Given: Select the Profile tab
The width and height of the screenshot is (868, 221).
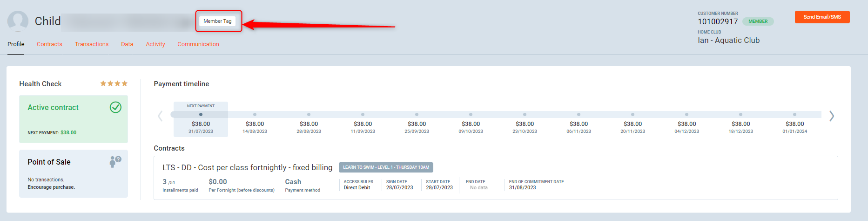Looking at the screenshot, I should click(16, 44).
